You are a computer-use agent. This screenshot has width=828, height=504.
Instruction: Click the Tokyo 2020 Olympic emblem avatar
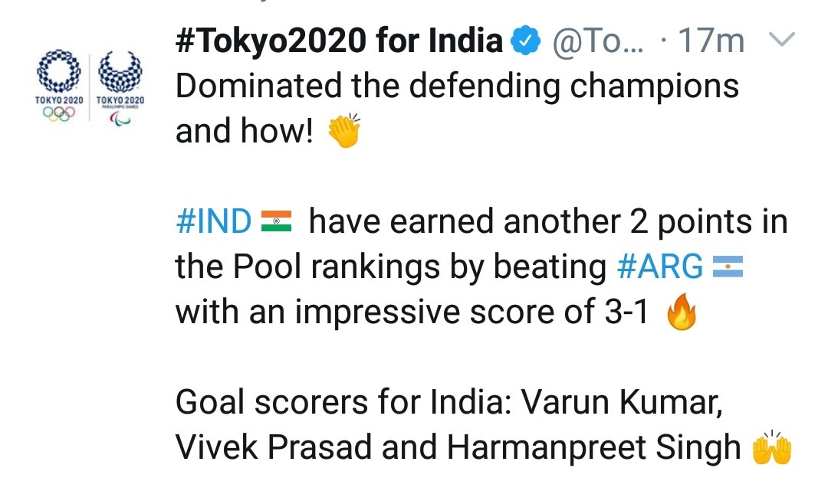pos(58,84)
